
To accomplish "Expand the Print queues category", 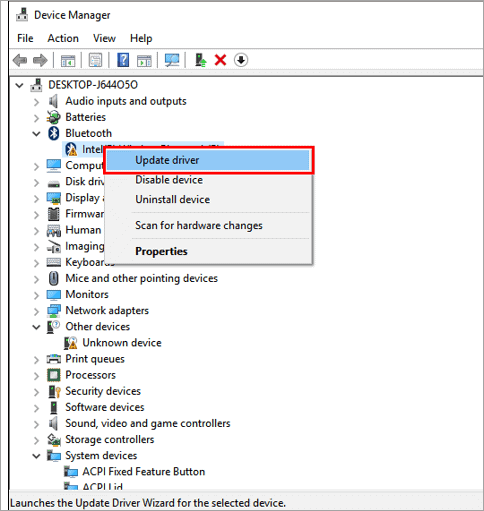I will 36,360.
